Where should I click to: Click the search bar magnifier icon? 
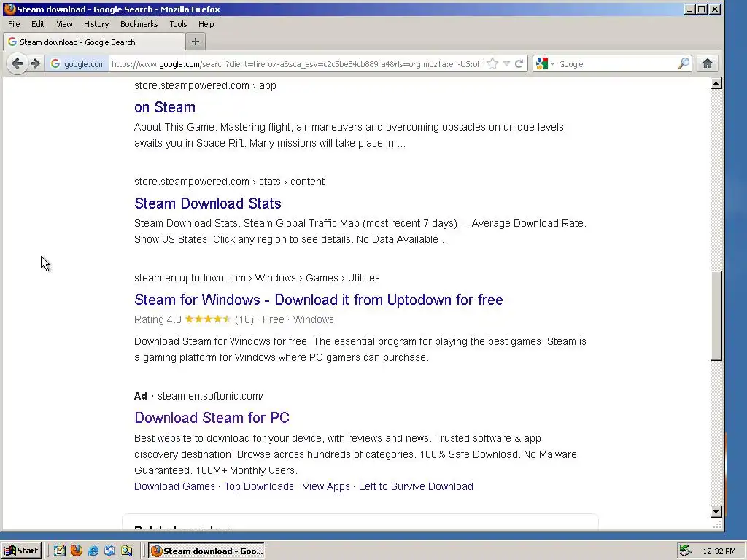click(x=684, y=64)
